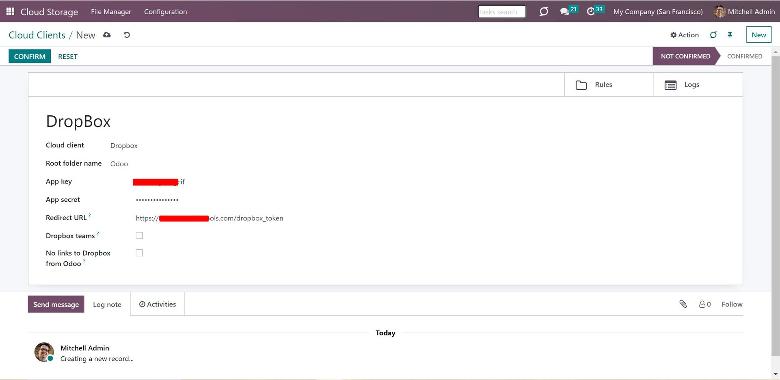This screenshot has height=380, width=780.
Task: Open the Configuration menu
Action: pos(165,11)
